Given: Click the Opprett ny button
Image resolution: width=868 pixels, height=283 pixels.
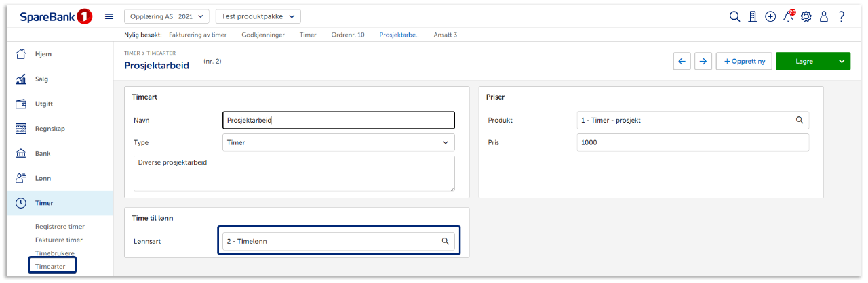Looking at the screenshot, I should click(744, 61).
